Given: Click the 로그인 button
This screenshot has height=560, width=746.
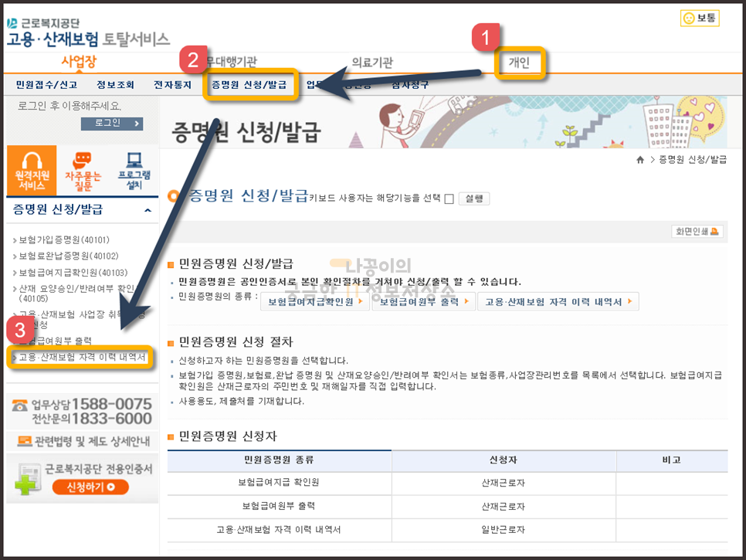Looking at the screenshot, I should click(x=112, y=124).
